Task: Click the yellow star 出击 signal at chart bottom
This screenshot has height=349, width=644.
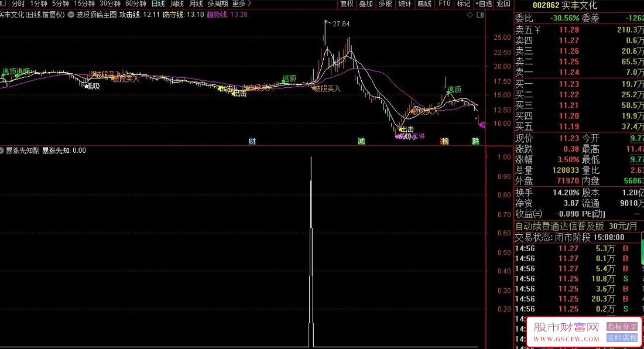Action: [x=406, y=129]
